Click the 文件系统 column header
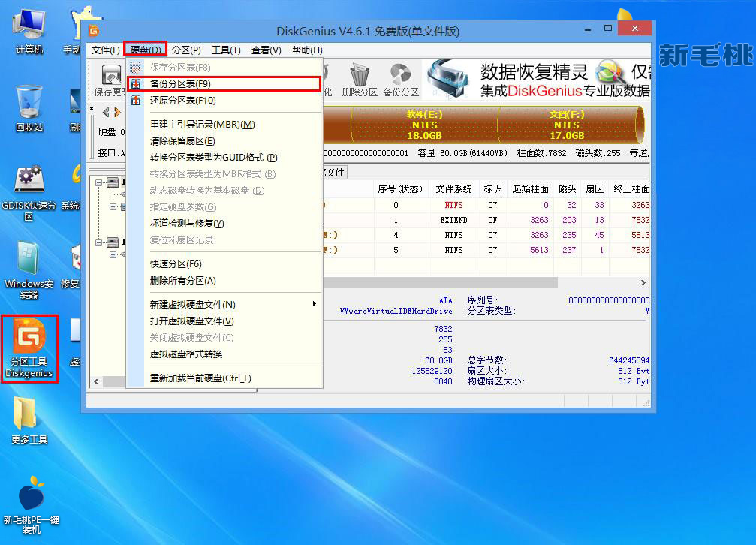The width and height of the screenshot is (756, 545). pyautogui.click(x=453, y=189)
